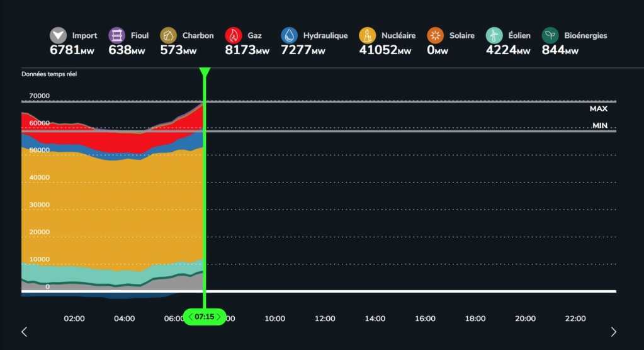
Task: Click the 04:00 time axis label
Action: (125, 319)
